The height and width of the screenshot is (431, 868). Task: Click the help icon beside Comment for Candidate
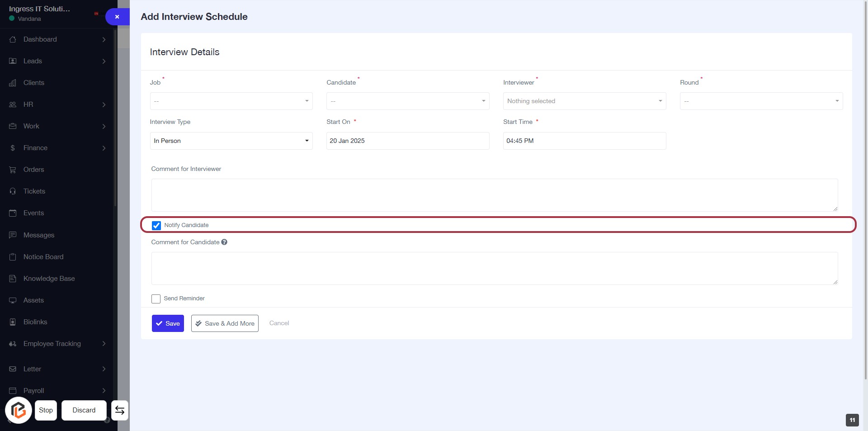tap(224, 242)
